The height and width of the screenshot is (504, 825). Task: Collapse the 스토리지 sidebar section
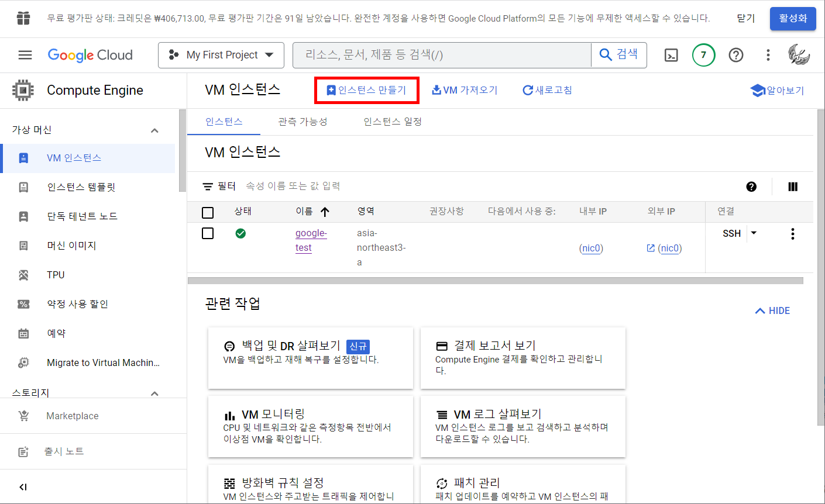[x=154, y=393]
